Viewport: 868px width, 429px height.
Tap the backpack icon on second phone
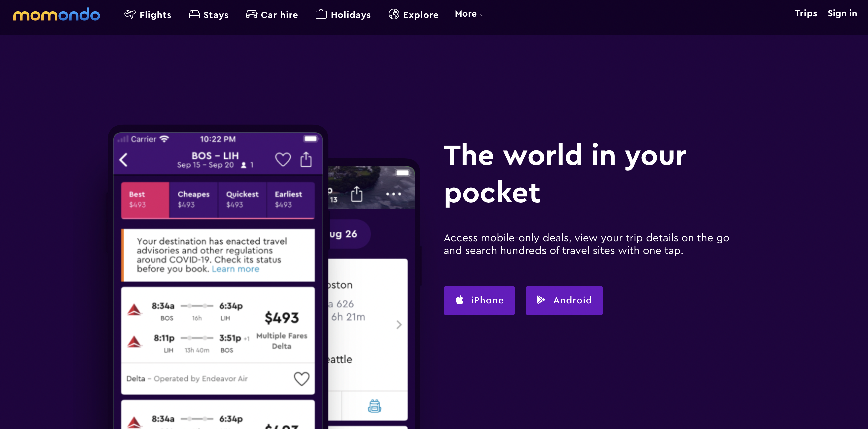pyautogui.click(x=374, y=406)
